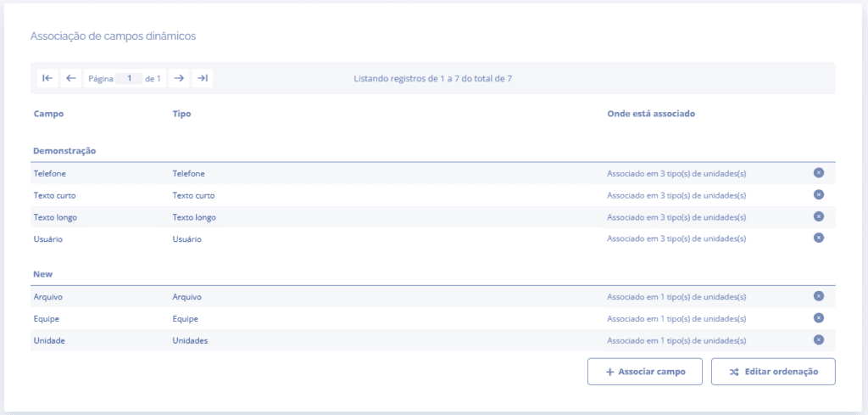Image resolution: width=868 pixels, height=415 pixels.
Task: Remove the Equipe field association
Action: pos(819,318)
